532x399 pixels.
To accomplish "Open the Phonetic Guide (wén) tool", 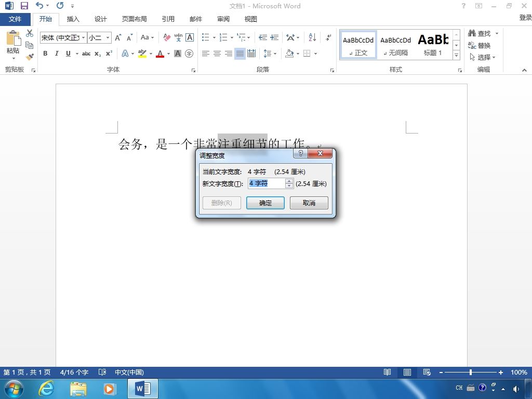I will pyautogui.click(x=179, y=37).
